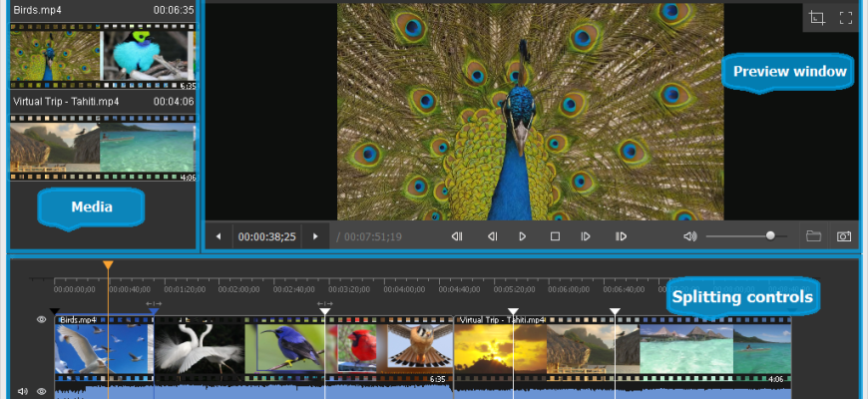Stop video playback
The image size is (868, 399).
[x=555, y=236]
